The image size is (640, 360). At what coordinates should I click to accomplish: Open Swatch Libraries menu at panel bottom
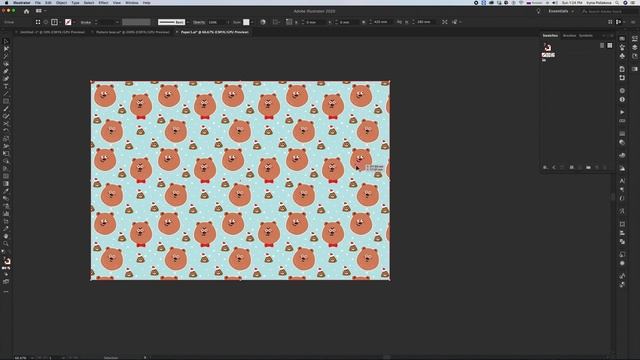[x=545, y=167]
